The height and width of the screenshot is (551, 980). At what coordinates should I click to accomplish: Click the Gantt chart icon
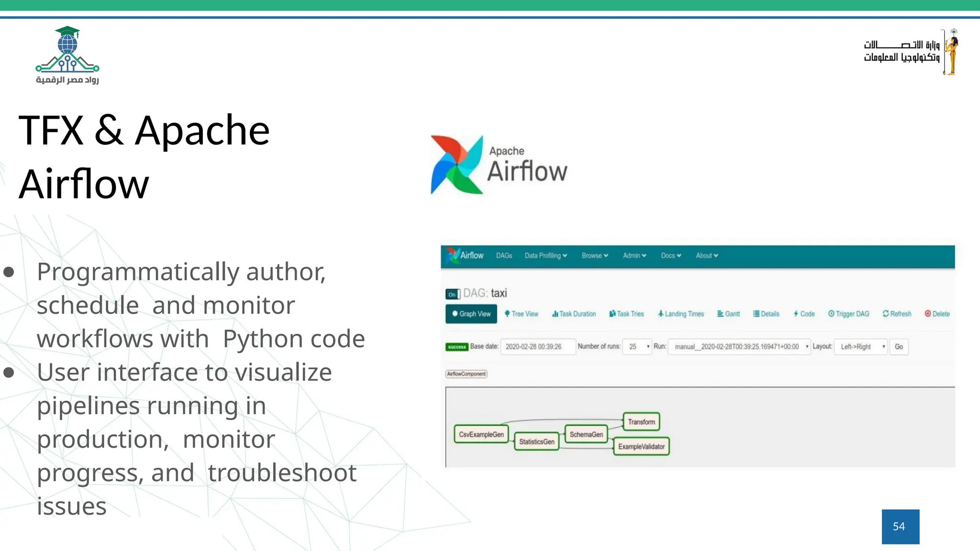720,314
